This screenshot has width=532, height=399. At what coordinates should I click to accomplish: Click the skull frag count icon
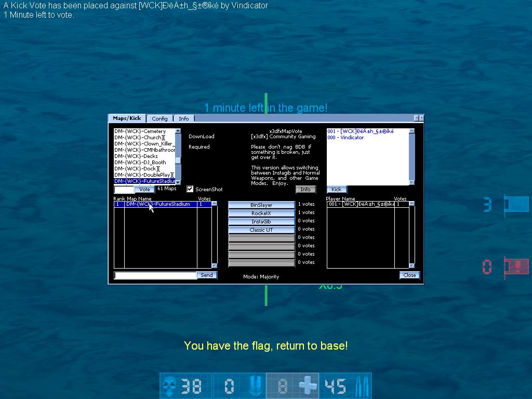168,386
